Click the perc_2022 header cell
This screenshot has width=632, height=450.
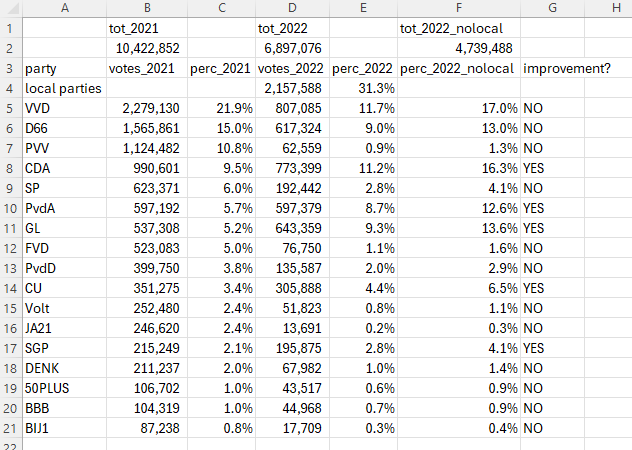363,69
